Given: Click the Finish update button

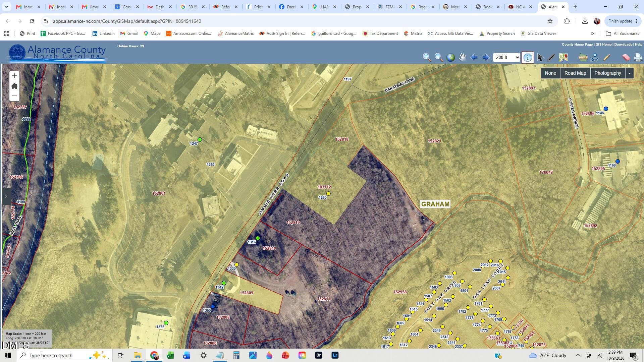Looking at the screenshot, I should pos(623,21).
